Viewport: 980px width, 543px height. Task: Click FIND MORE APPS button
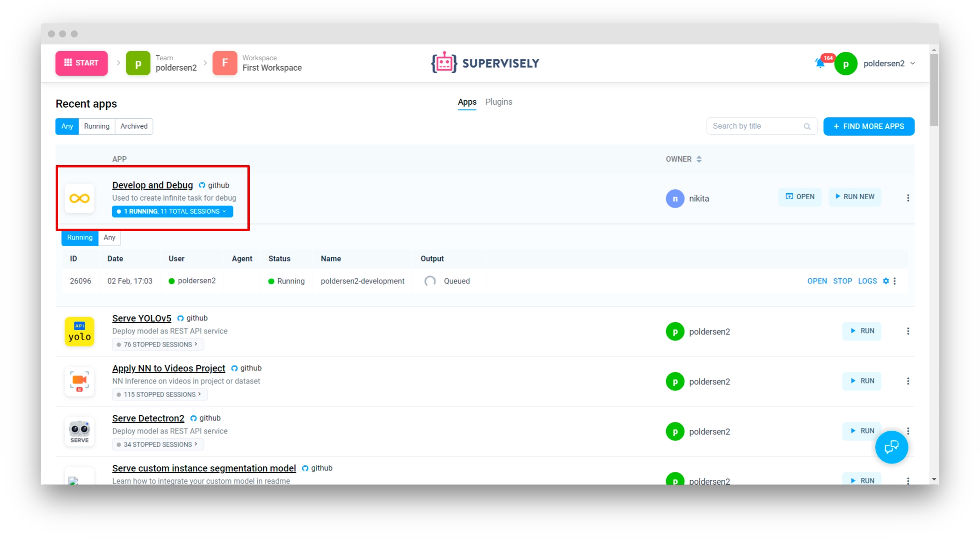click(x=869, y=126)
